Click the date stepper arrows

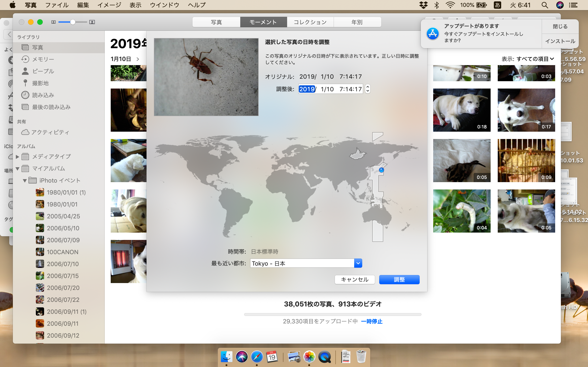click(368, 89)
